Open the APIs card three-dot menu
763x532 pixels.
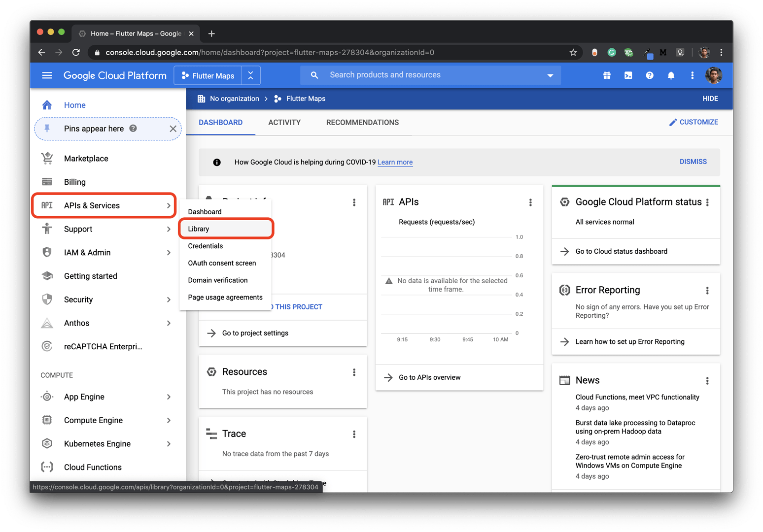tap(530, 202)
